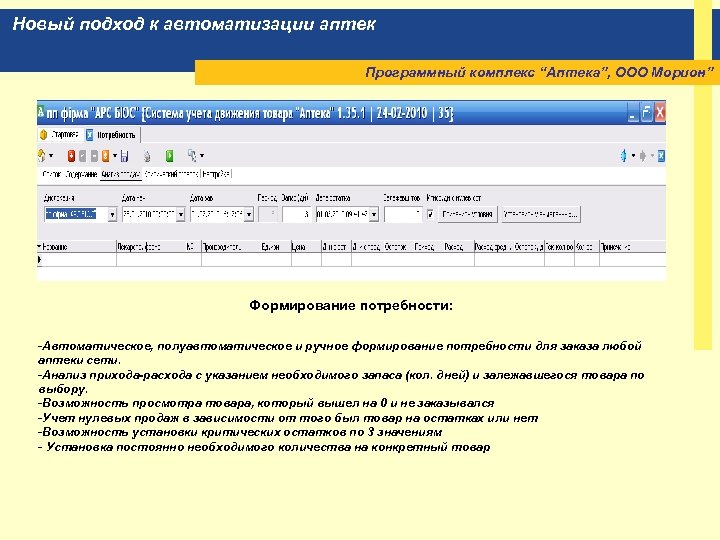Screen dimensions: 720x540
Task: Click the second gray document toolbar icon
Action: (94, 156)
